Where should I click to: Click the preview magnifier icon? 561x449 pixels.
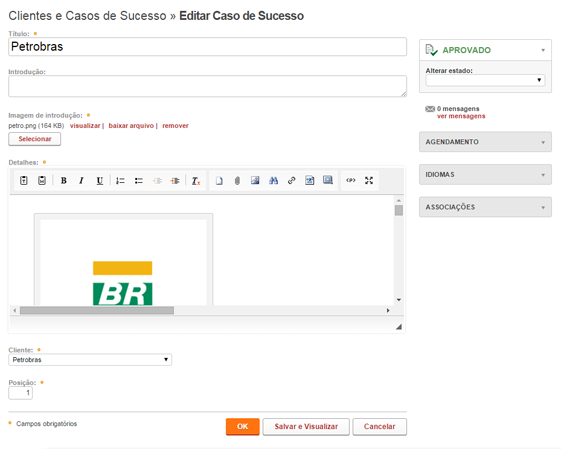point(328,180)
